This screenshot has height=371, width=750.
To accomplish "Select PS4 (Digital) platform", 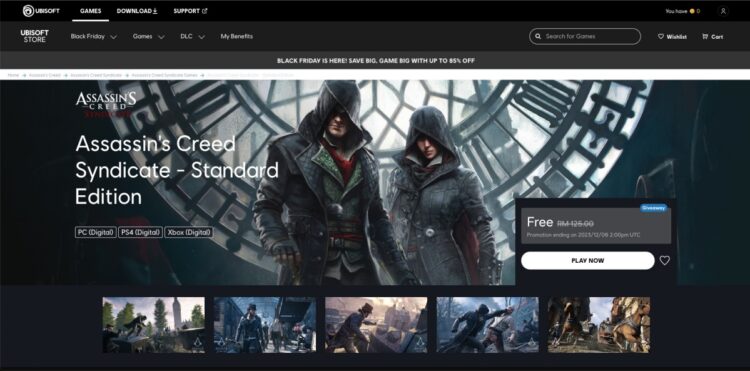I will pyautogui.click(x=141, y=232).
